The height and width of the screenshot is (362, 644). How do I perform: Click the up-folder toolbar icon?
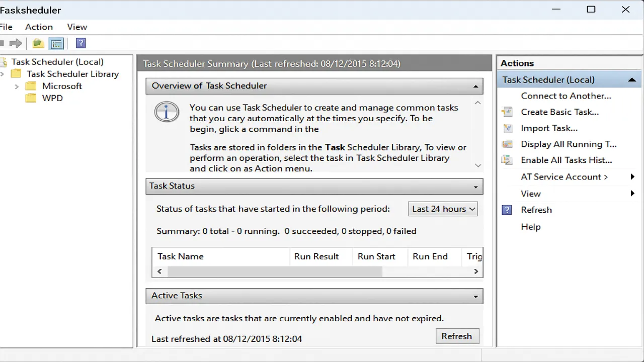(x=38, y=44)
